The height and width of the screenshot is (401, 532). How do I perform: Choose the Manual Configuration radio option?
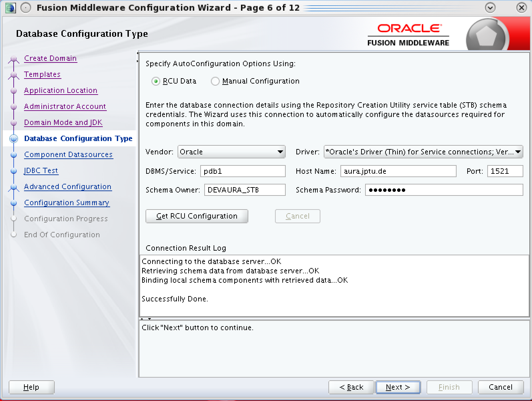(x=215, y=81)
